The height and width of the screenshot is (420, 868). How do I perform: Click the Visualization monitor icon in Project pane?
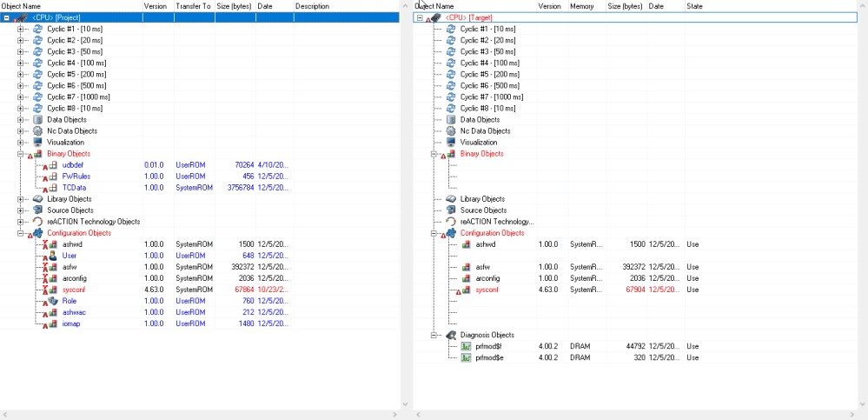coord(37,143)
